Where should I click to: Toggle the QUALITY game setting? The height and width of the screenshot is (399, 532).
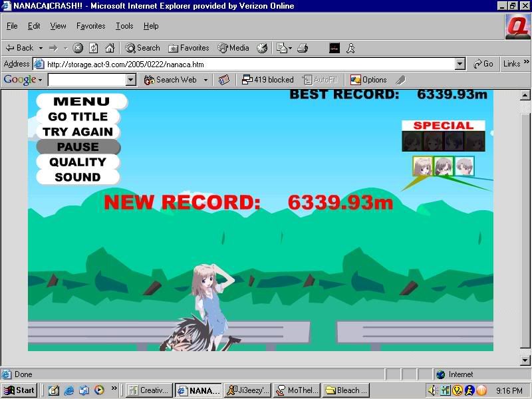coord(78,162)
